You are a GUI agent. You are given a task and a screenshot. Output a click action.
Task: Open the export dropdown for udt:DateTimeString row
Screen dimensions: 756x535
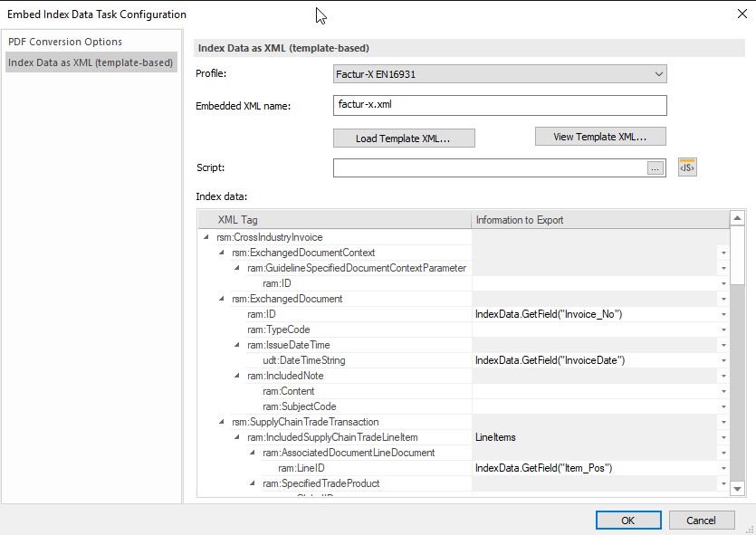(723, 360)
